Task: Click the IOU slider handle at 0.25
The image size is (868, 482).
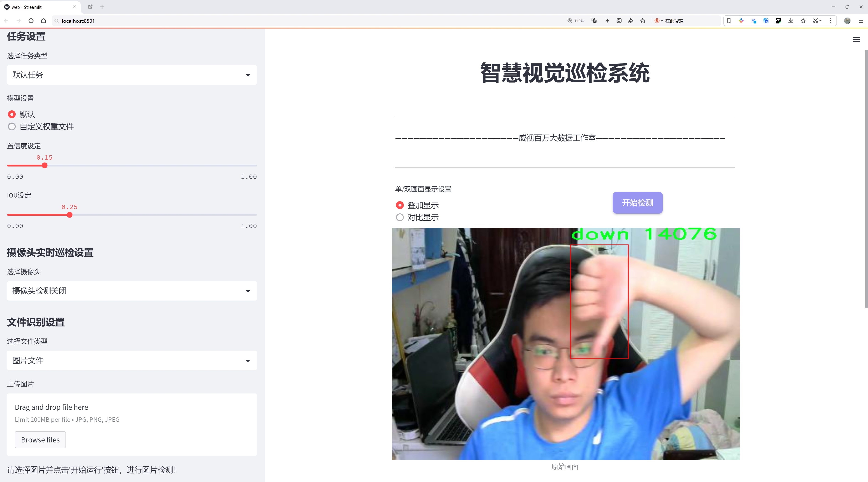Action: [x=69, y=215]
